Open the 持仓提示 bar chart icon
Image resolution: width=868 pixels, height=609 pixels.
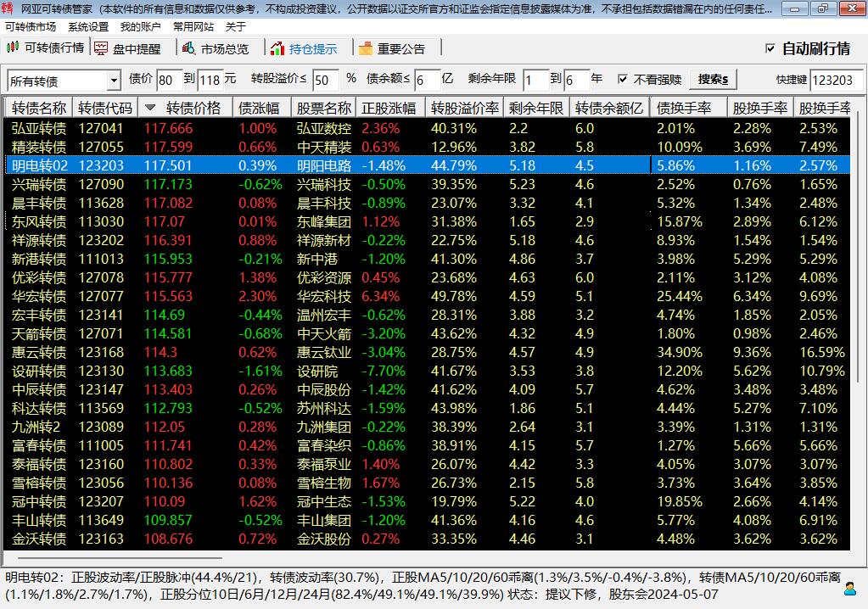click(x=277, y=48)
